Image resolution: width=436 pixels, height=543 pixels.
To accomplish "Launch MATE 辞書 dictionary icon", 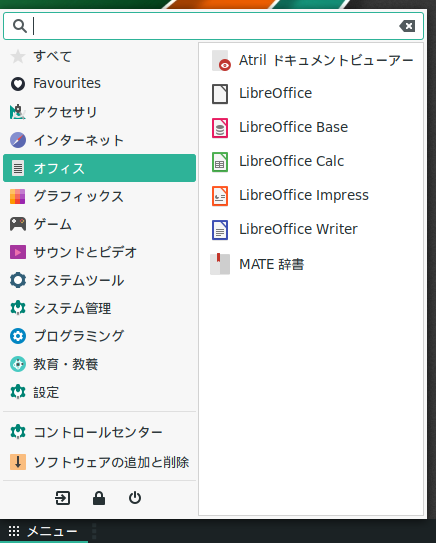I will click(220, 264).
